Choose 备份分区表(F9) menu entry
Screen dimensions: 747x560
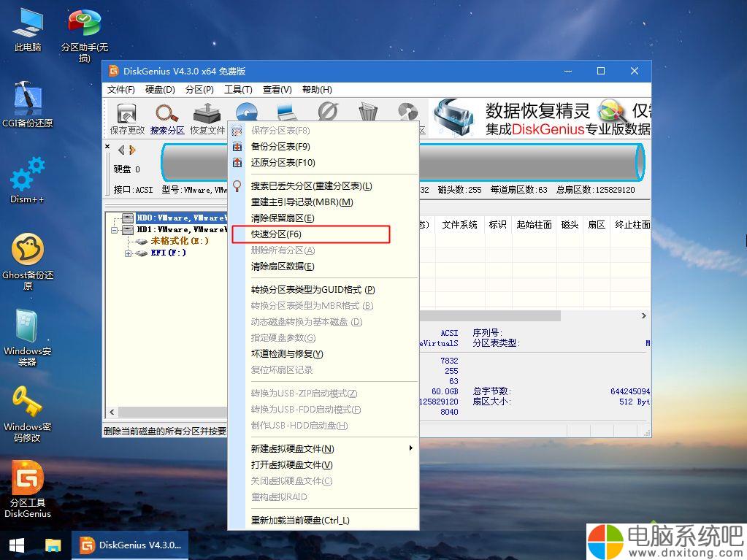[323, 147]
